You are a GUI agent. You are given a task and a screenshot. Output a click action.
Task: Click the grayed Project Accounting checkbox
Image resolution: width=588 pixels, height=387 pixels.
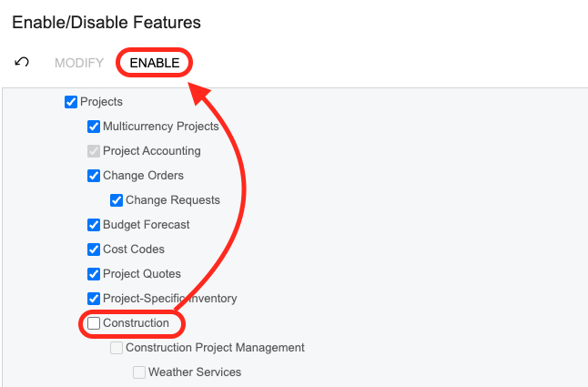pos(94,151)
